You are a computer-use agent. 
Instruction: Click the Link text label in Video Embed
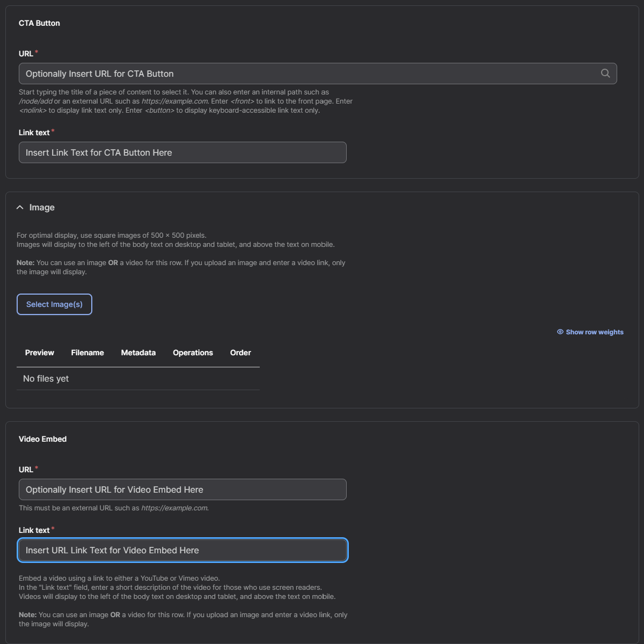coord(34,530)
